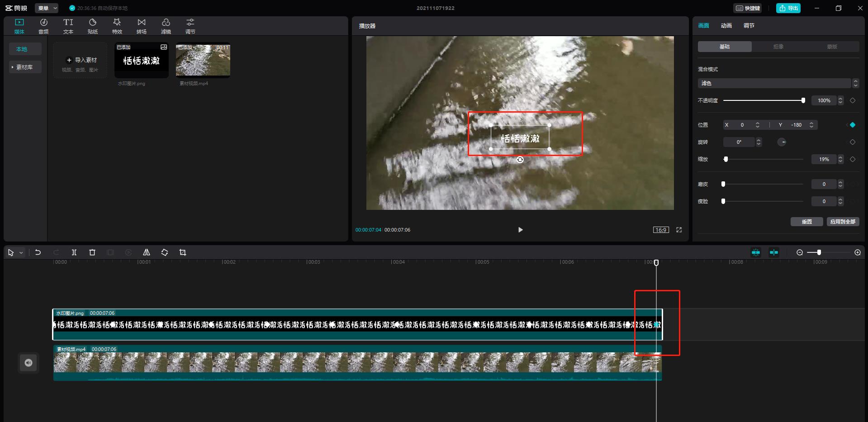This screenshot has height=422, width=868.
Task: Switch to the 特效 (Effects) tab
Action: pos(117,26)
